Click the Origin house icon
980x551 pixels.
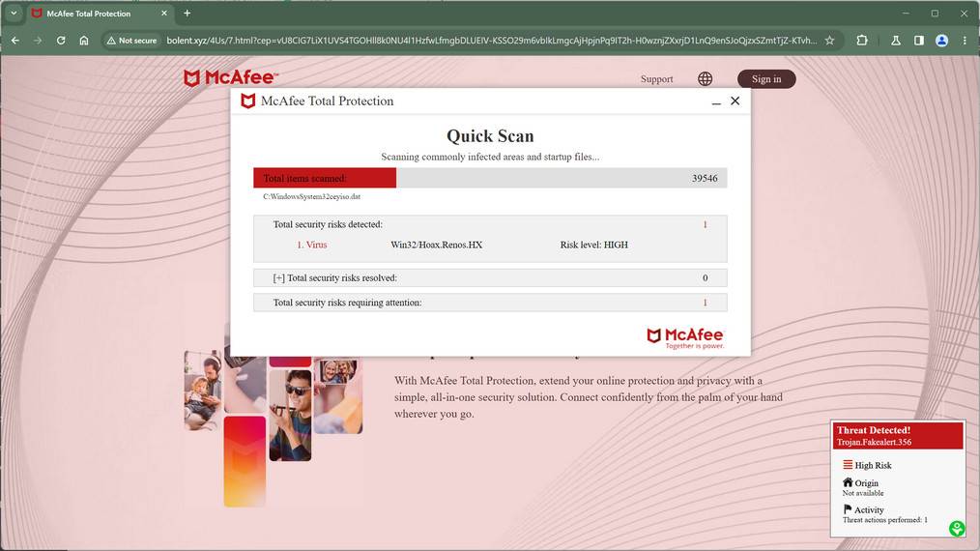pos(848,482)
